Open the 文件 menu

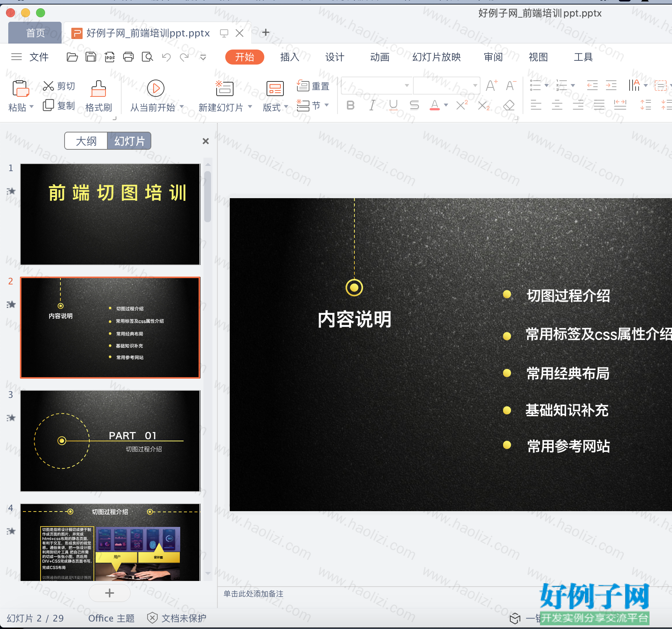tap(39, 57)
